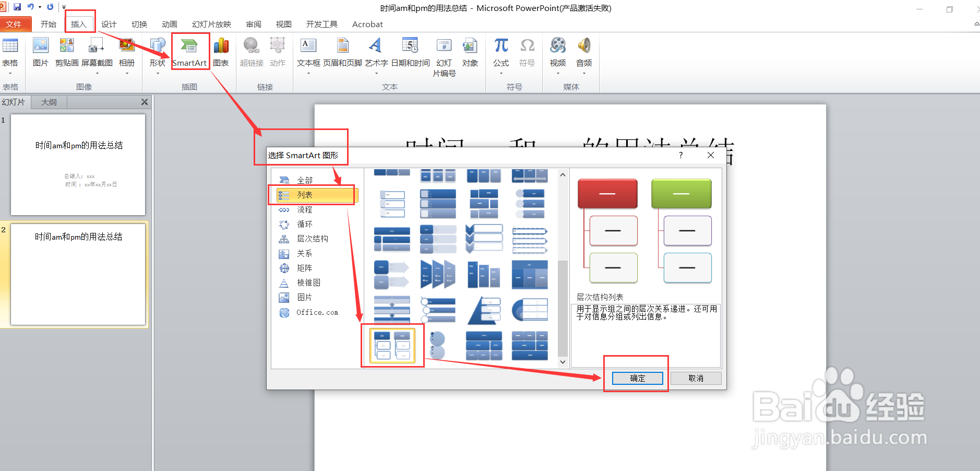Screen dimensions: 980x471
Task: Expand the Shapes dropdown arrow
Action: click(x=158, y=74)
